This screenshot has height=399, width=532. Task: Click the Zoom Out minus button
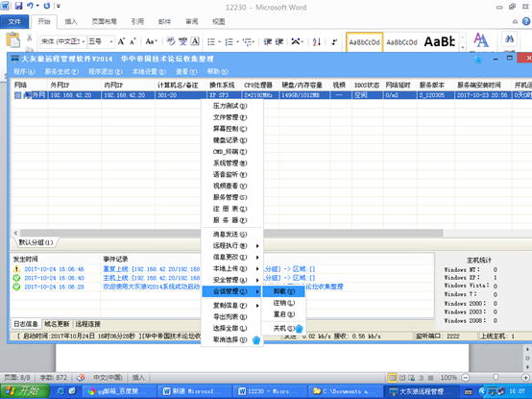(466, 378)
